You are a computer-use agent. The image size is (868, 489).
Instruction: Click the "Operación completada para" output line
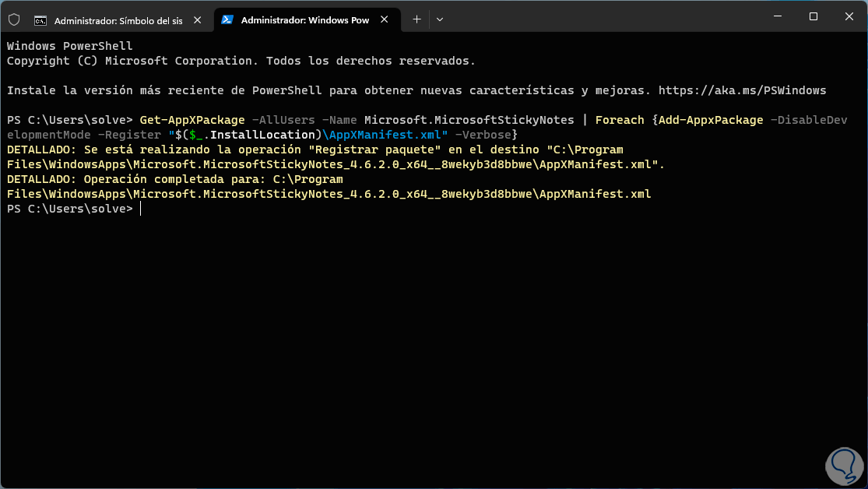[174, 179]
